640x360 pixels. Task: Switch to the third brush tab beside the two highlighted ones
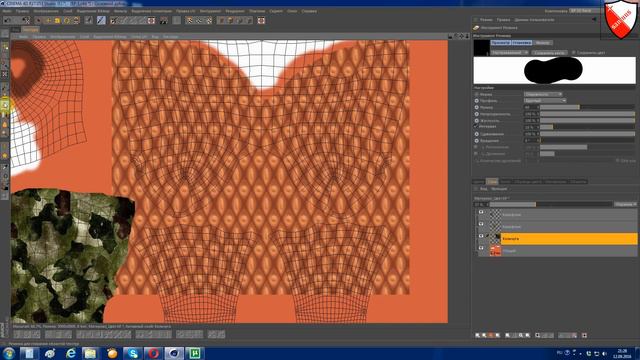(x=542, y=43)
